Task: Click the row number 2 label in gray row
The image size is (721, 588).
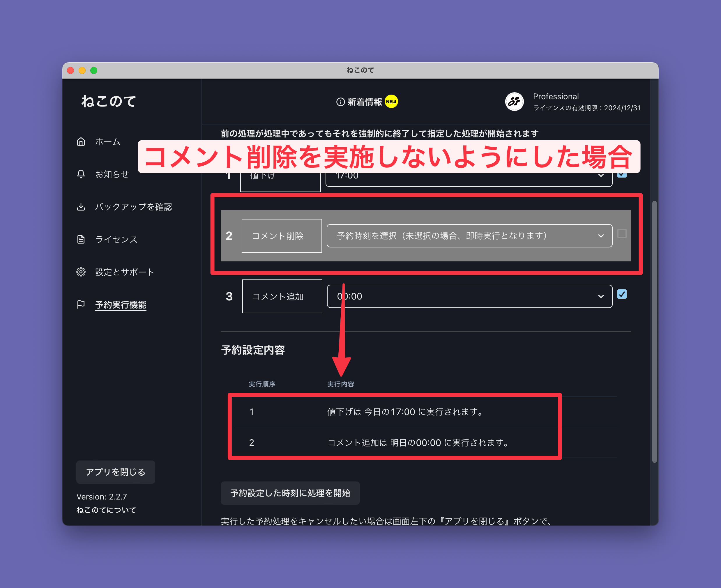Action: click(x=229, y=236)
